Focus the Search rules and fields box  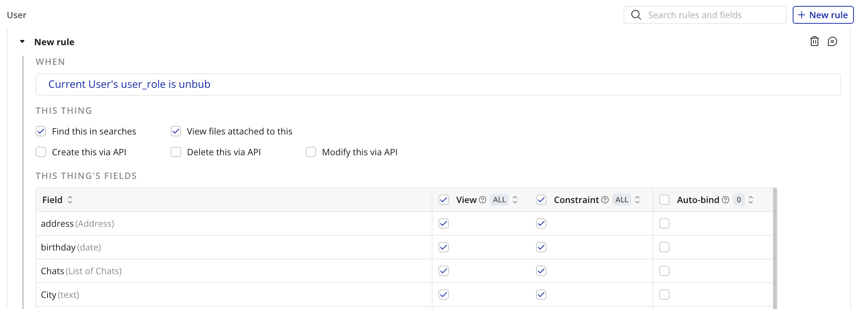(x=705, y=15)
